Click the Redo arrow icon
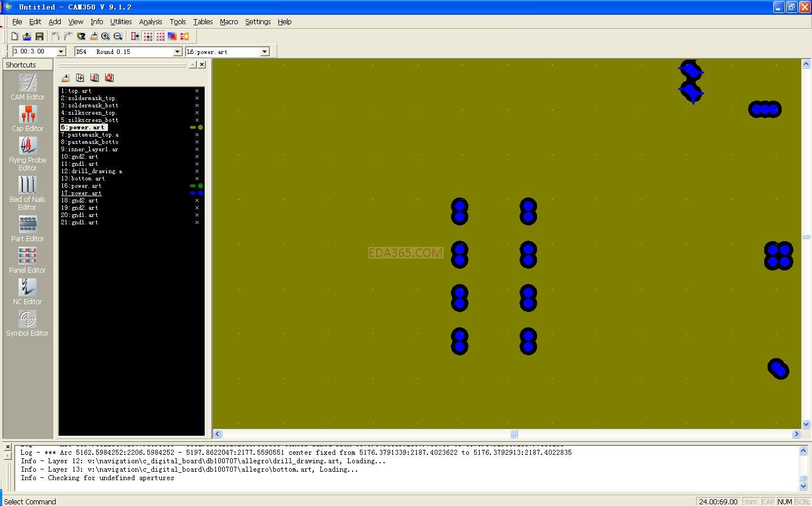Viewport: 812px width, 506px height. click(x=68, y=37)
